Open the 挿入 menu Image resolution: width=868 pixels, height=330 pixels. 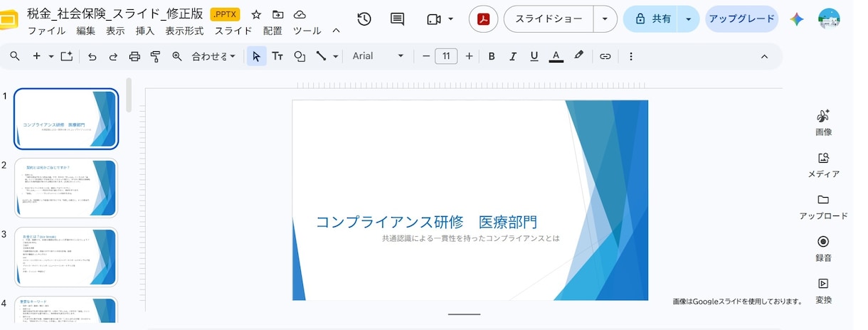[x=145, y=31]
